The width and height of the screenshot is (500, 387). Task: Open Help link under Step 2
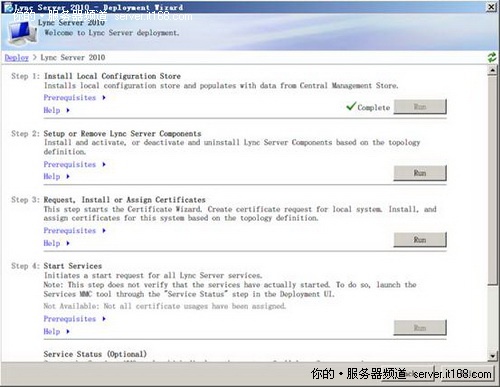point(52,176)
